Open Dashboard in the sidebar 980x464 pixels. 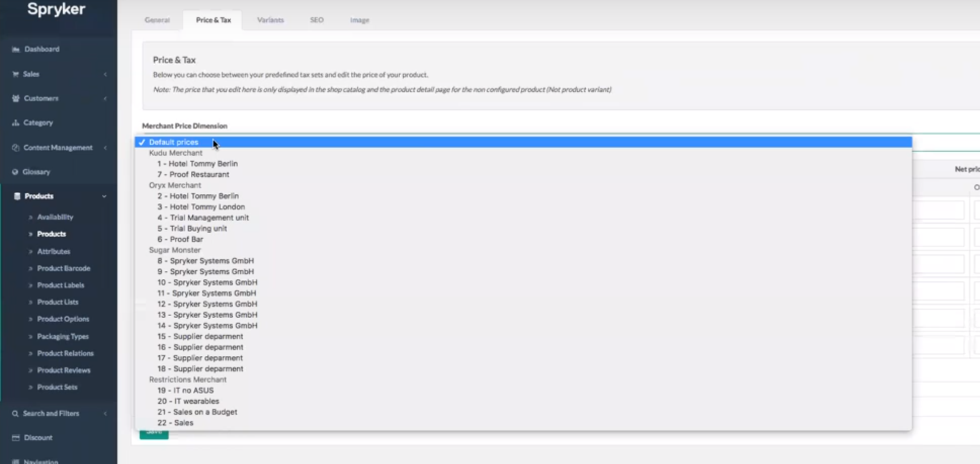click(x=42, y=50)
